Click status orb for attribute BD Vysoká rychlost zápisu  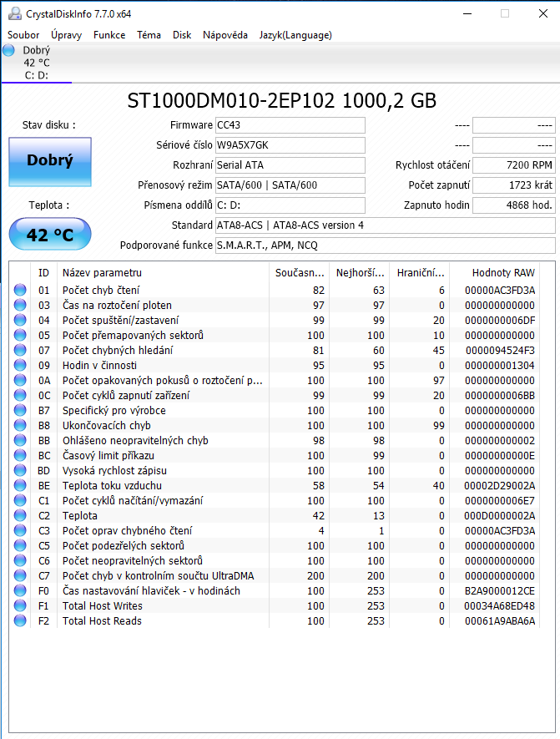click(20, 471)
